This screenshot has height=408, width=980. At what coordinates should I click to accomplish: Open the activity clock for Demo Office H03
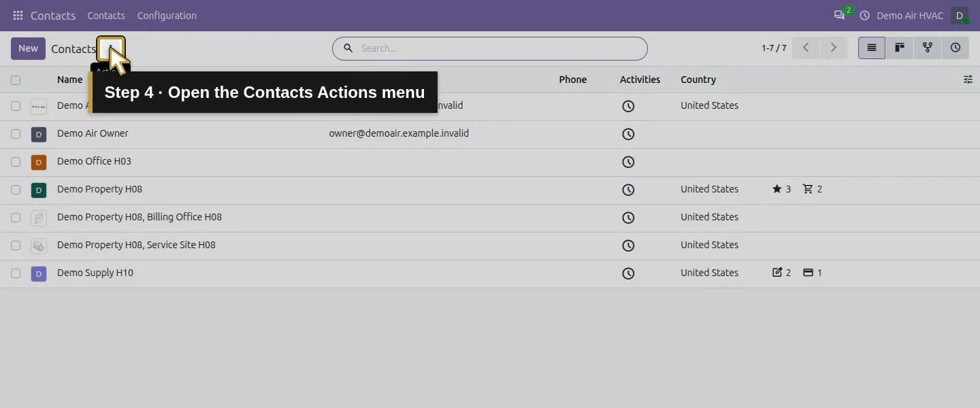(x=628, y=162)
